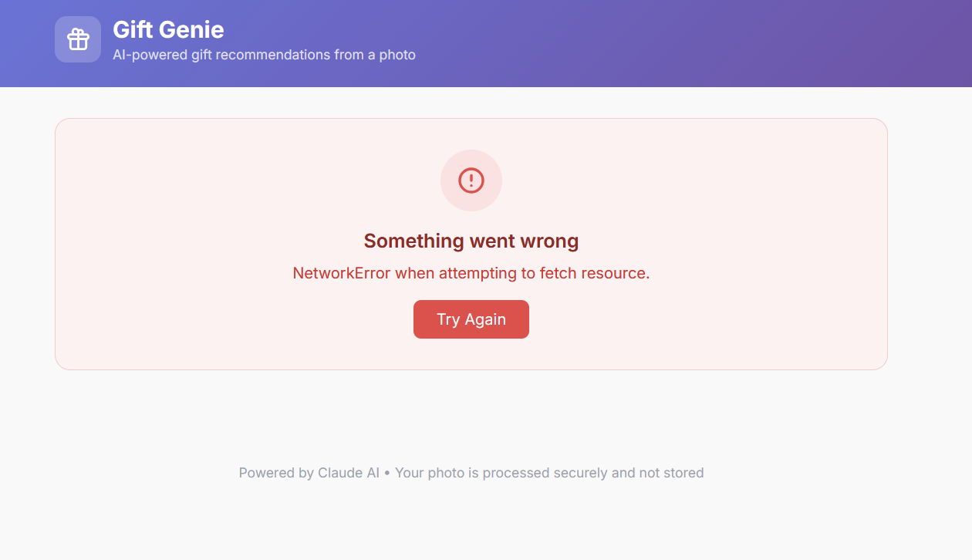Click the word Genie in the header
This screenshot has height=560, width=972.
click(x=196, y=30)
